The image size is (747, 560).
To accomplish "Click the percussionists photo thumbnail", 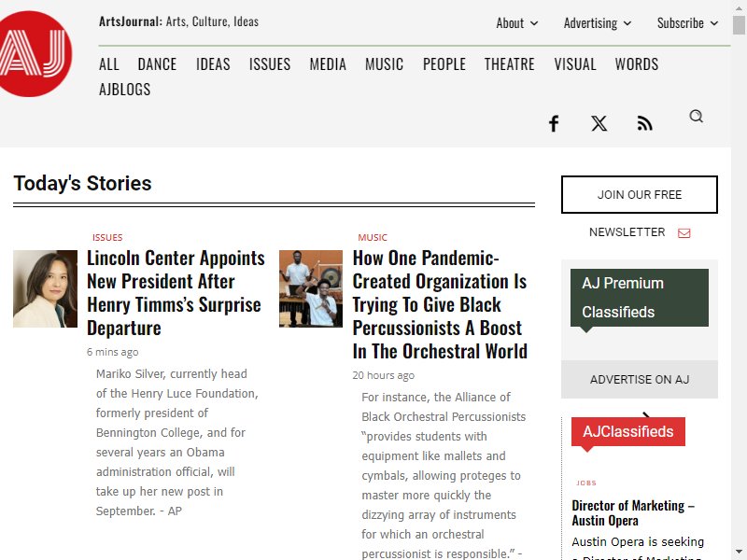I will (x=311, y=288).
